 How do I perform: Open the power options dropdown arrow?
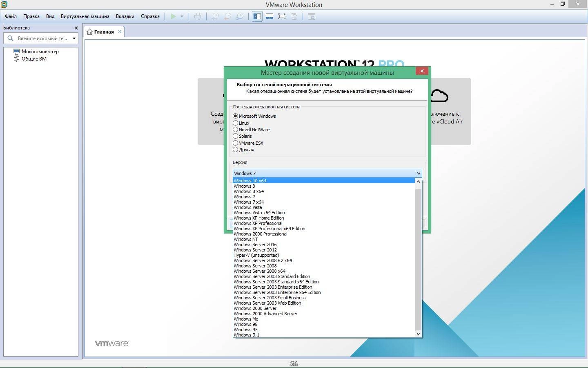tap(182, 16)
